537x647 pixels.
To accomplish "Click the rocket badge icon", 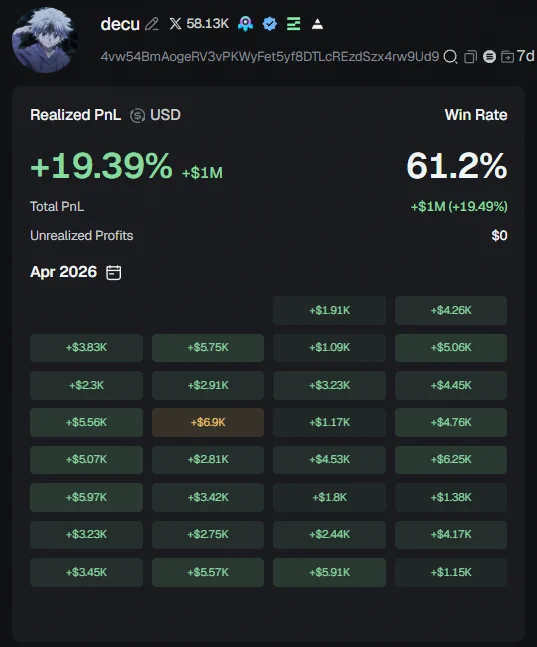I will (246, 24).
